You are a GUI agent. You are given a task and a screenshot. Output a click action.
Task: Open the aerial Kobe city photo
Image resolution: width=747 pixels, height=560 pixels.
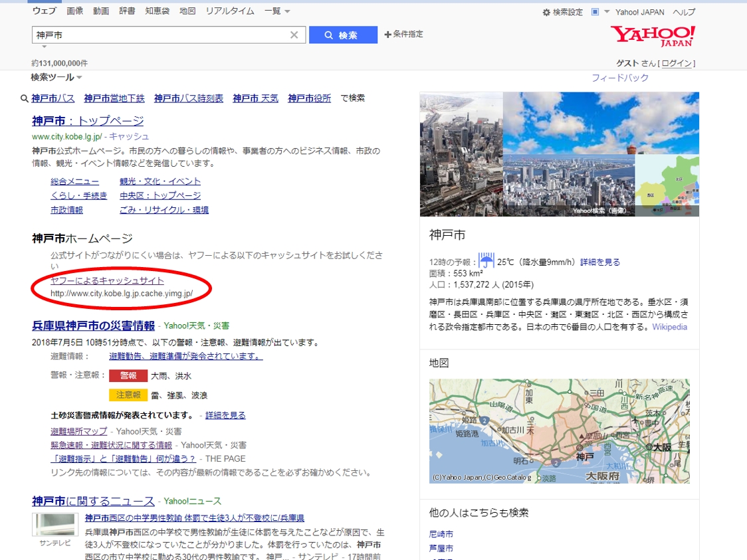click(461, 154)
